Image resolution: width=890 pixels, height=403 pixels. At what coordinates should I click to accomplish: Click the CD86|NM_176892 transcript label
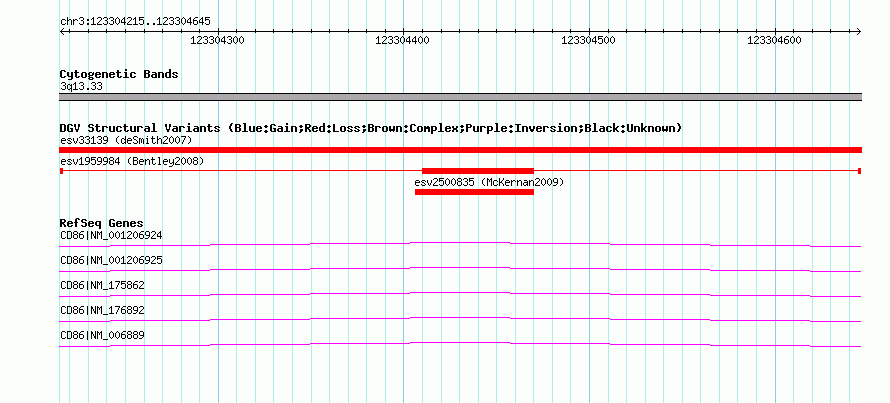point(102,310)
